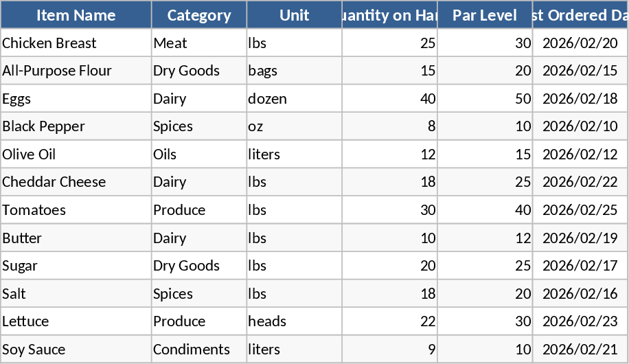Click the Cheddar Cheese cell

click(x=76, y=182)
